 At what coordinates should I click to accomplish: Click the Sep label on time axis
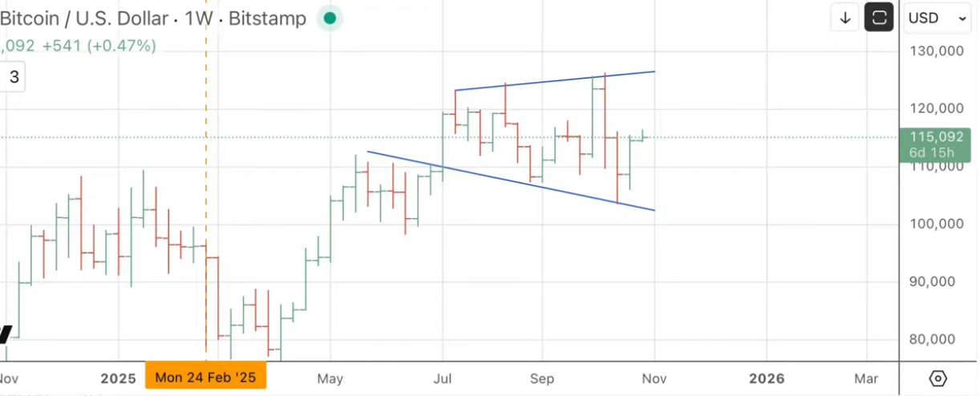point(542,378)
